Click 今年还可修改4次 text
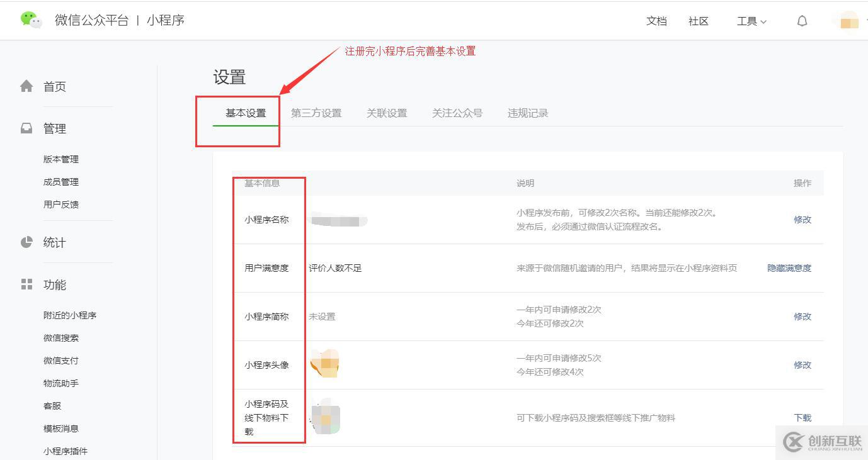 tap(550, 372)
